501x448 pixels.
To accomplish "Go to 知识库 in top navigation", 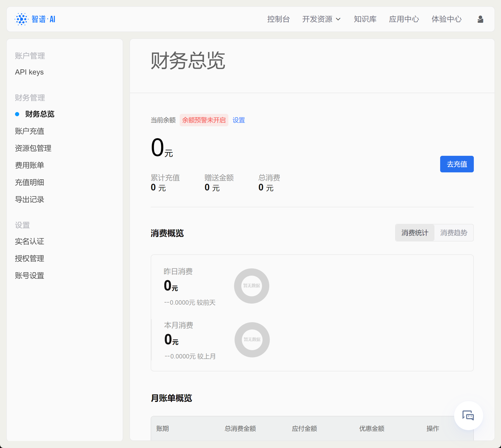I will [x=365, y=19].
